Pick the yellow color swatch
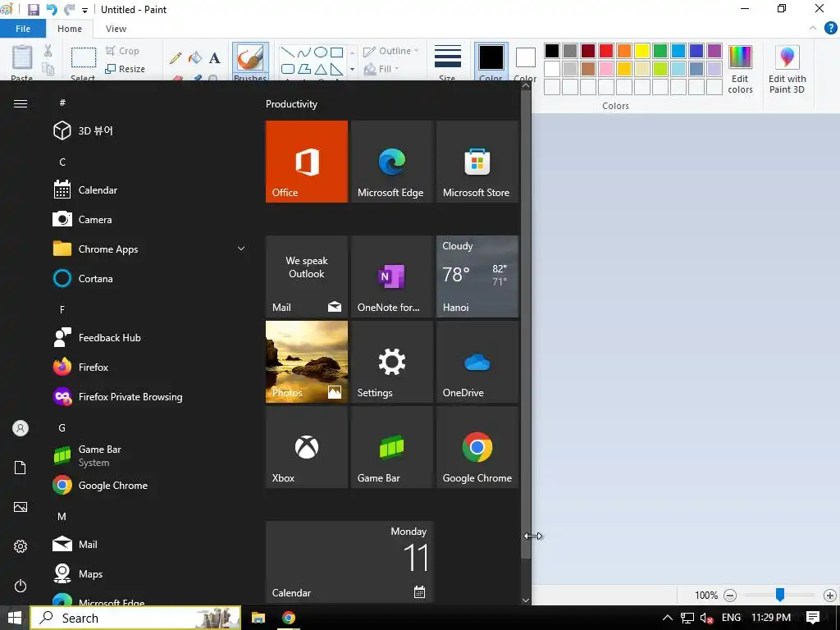The image size is (840, 630). pos(641,51)
